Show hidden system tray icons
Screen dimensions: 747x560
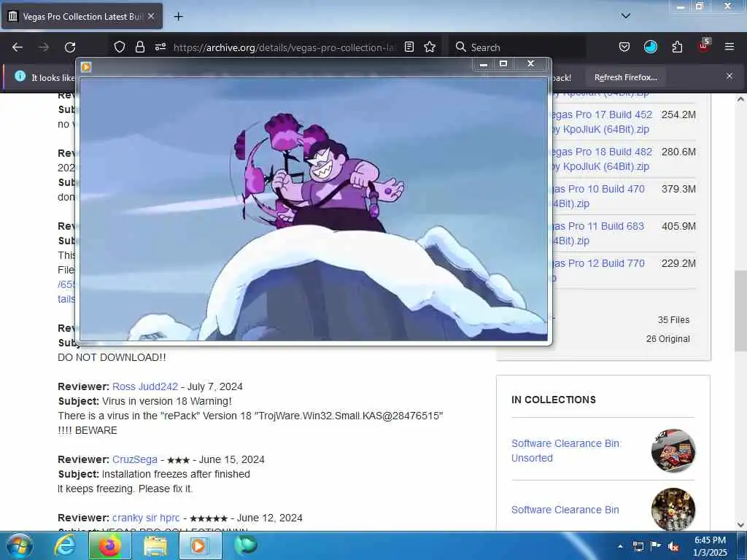[620, 546]
